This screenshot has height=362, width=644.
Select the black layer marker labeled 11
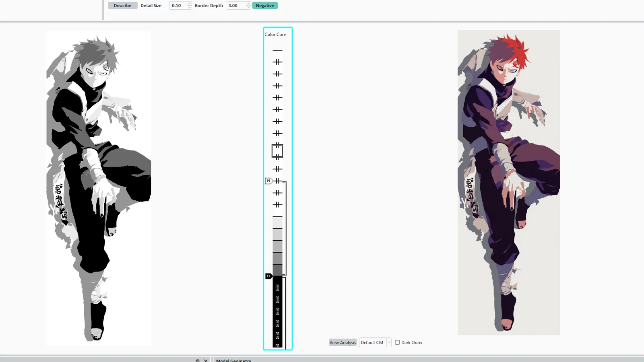click(x=268, y=276)
